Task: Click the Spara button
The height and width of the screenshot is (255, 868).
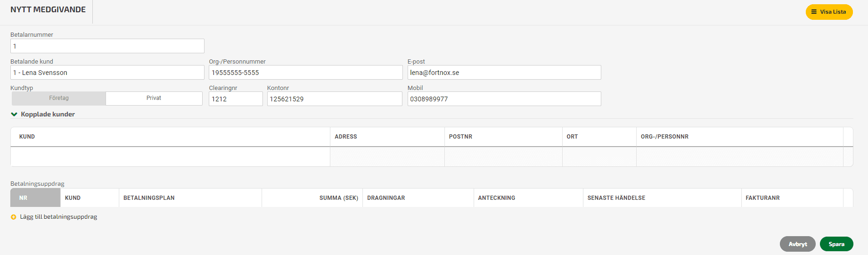Action: point(836,244)
